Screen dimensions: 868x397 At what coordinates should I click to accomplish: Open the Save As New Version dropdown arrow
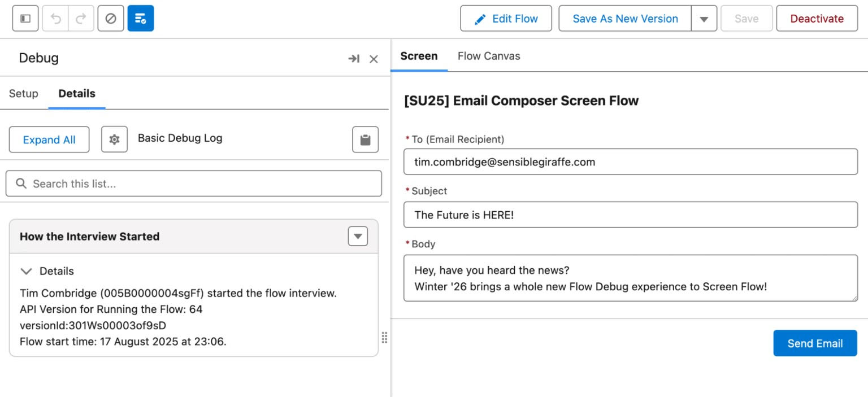coord(704,19)
